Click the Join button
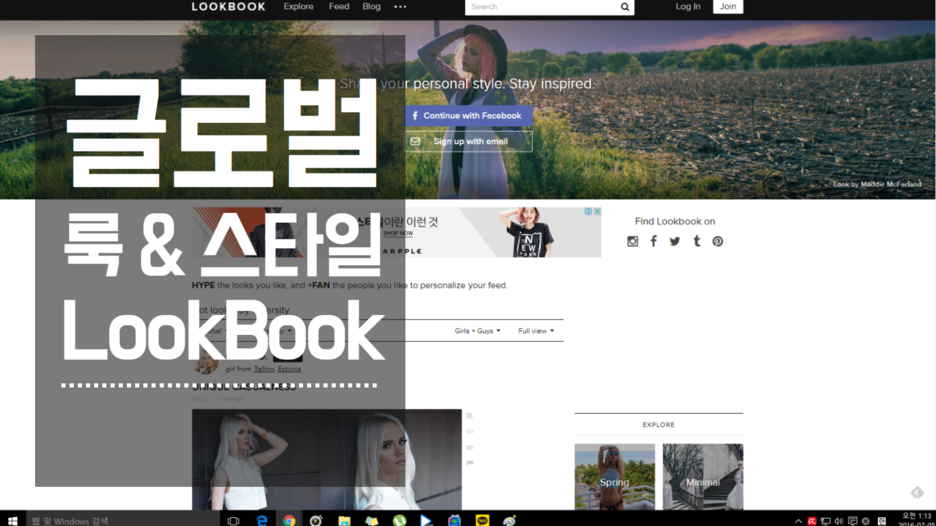The height and width of the screenshot is (526, 936). coord(728,7)
